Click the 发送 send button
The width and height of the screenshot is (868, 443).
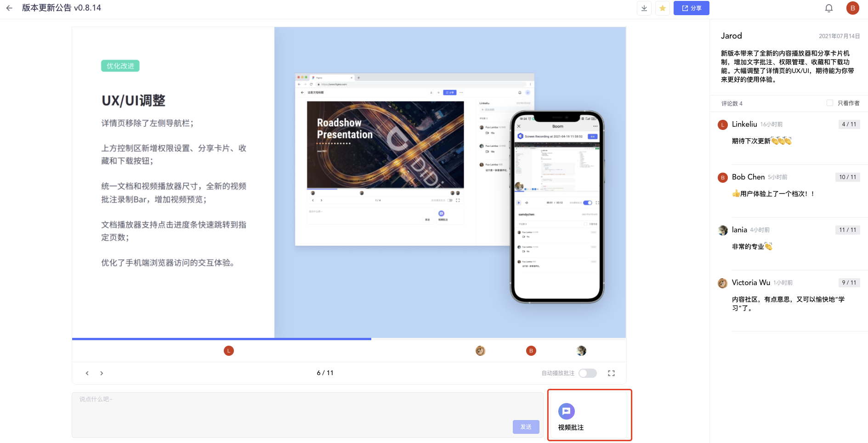(x=526, y=427)
